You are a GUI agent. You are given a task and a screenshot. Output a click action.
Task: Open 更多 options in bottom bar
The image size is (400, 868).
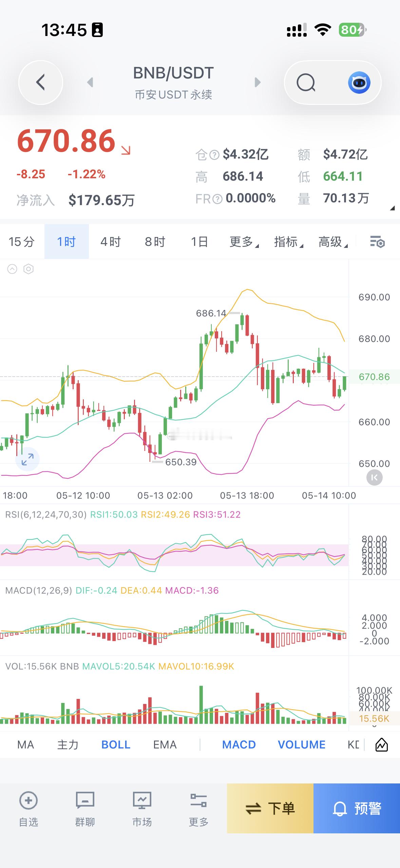[198, 809]
